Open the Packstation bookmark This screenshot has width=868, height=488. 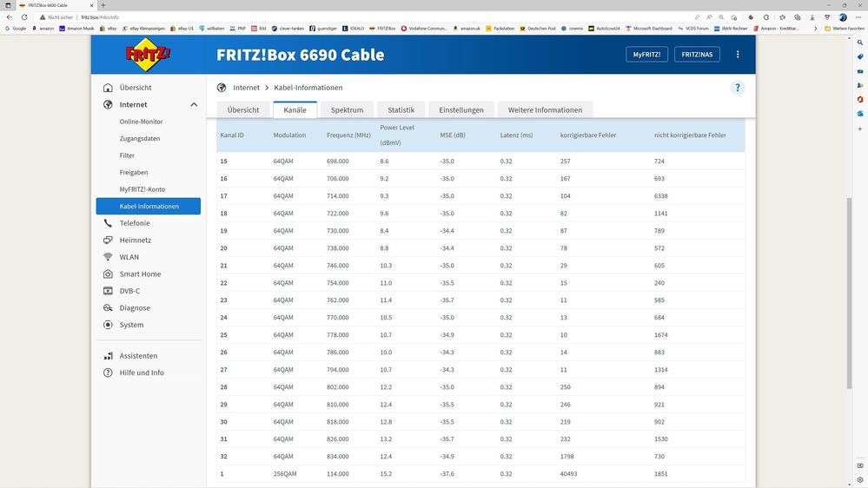pyautogui.click(x=500, y=28)
